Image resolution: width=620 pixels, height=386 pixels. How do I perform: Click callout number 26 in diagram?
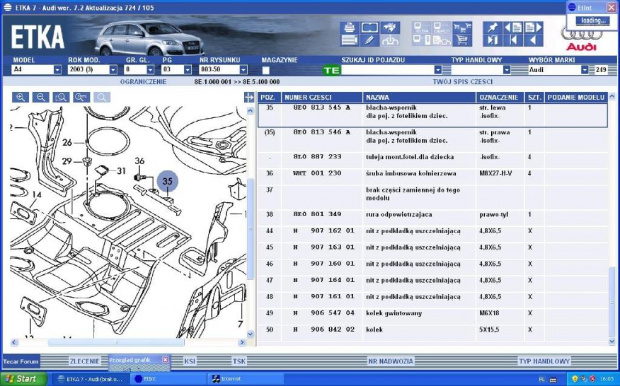coord(67,142)
